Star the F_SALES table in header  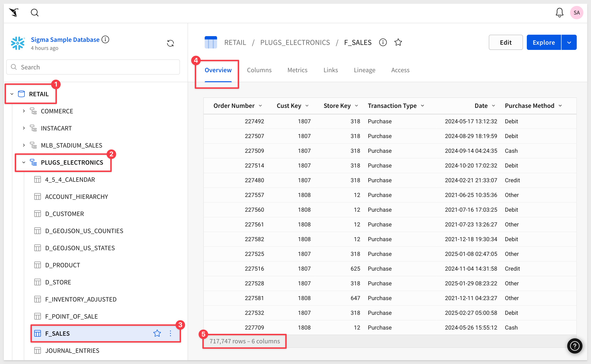[398, 42]
